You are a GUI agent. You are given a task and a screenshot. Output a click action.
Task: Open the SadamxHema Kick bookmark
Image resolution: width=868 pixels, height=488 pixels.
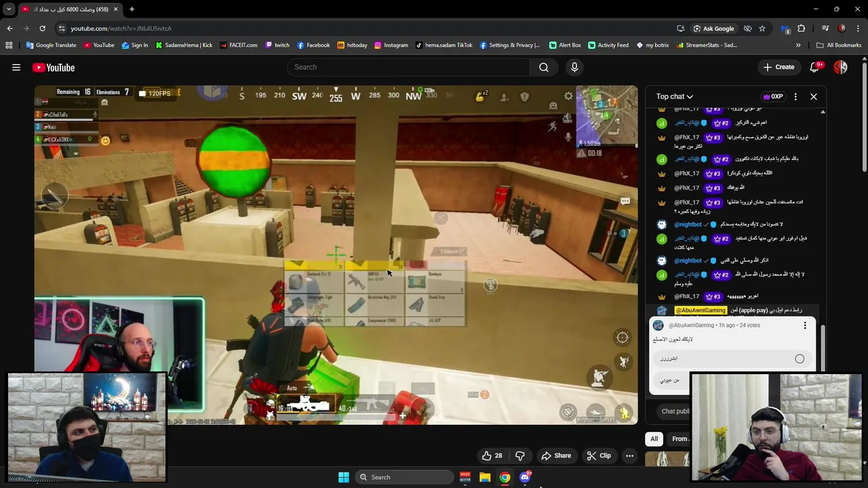184,45
